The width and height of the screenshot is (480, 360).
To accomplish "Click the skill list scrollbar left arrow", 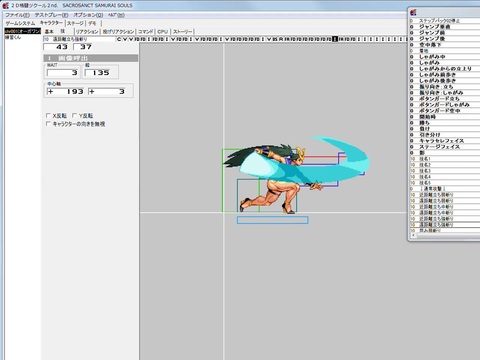I will coord(413,235).
